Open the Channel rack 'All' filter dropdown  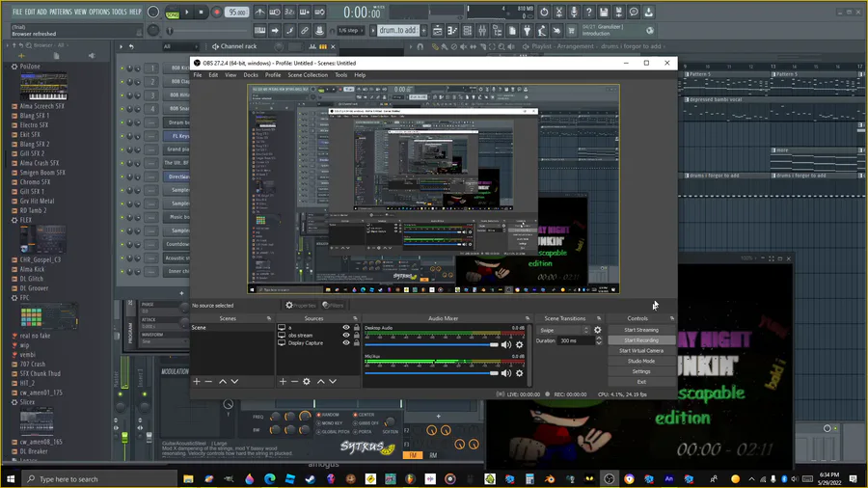180,46
